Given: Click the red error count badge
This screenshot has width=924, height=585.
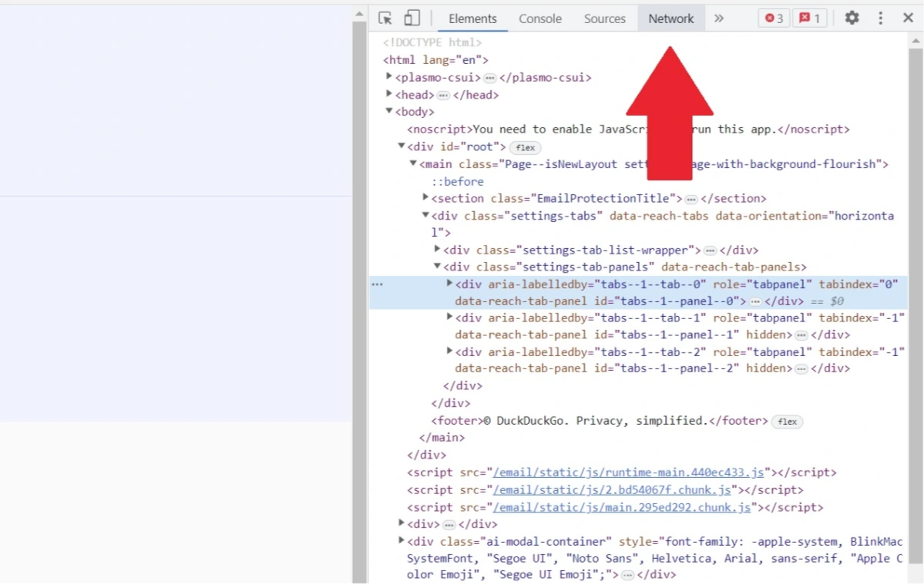Looking at the screenshot, I should (x=773, y=18).
